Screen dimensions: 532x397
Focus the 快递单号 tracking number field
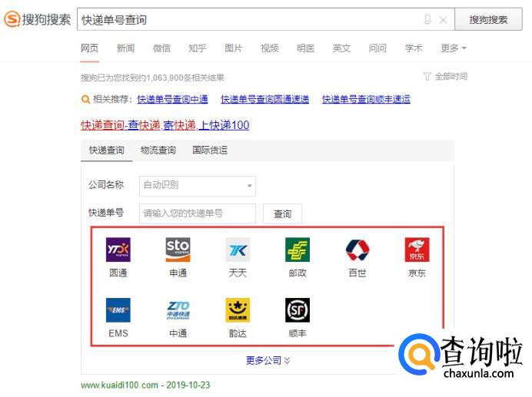tap(198, 213)
